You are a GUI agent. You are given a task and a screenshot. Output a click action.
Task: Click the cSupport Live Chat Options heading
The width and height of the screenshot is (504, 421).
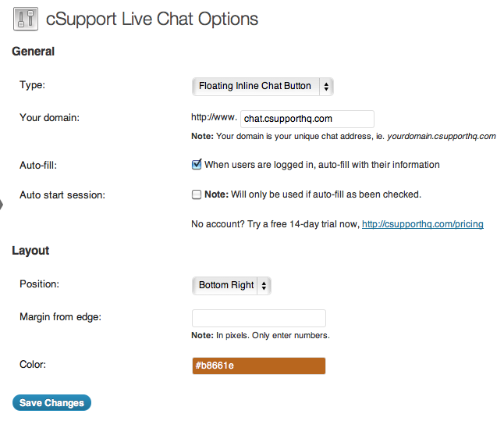(x=152, y=19)
